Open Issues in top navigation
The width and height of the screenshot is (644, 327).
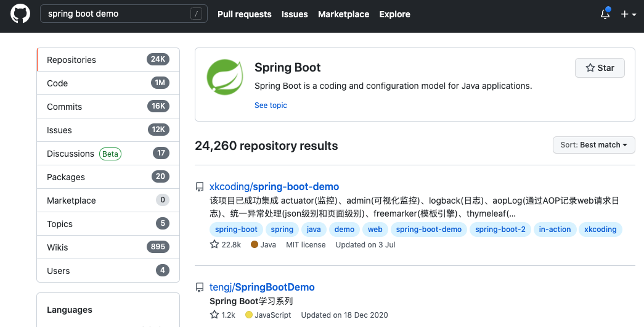coord(295,14)
